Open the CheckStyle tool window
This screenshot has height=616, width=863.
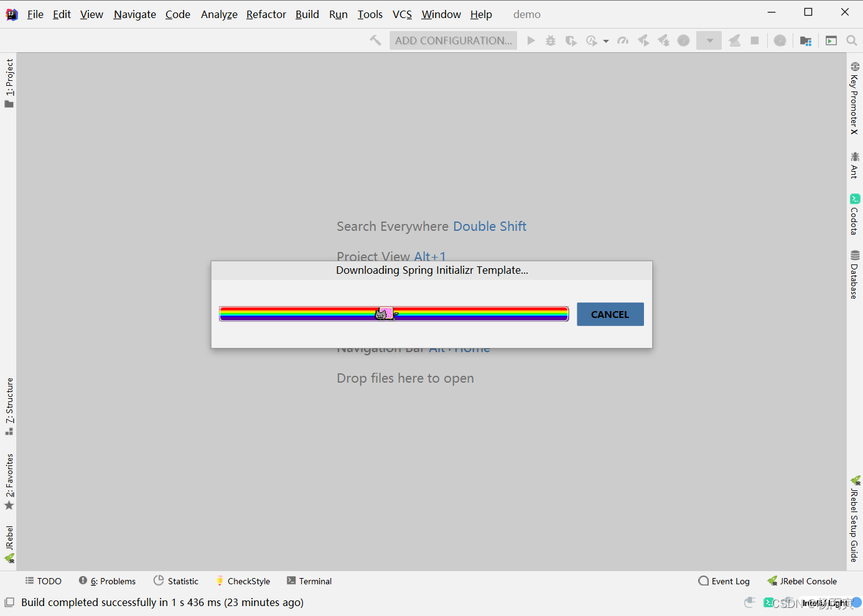point(243,581)
